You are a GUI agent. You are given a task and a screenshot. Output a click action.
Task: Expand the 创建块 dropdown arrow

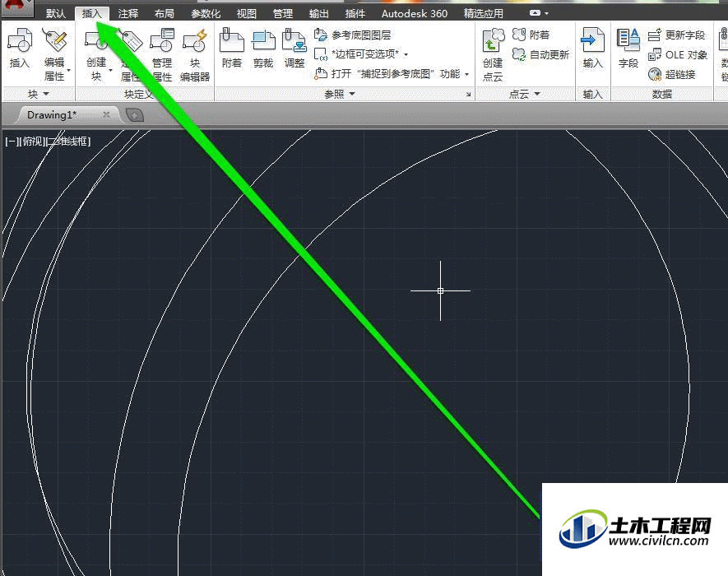click(110, 71)
